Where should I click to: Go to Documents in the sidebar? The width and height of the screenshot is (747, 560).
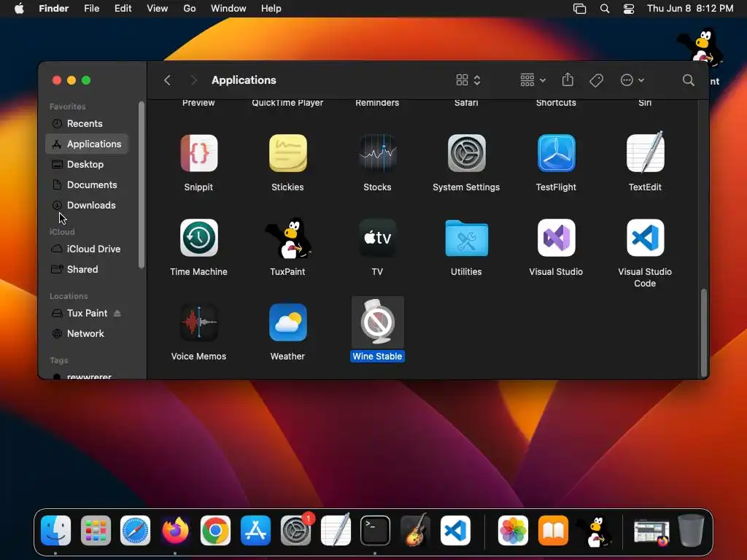(87, 184)
